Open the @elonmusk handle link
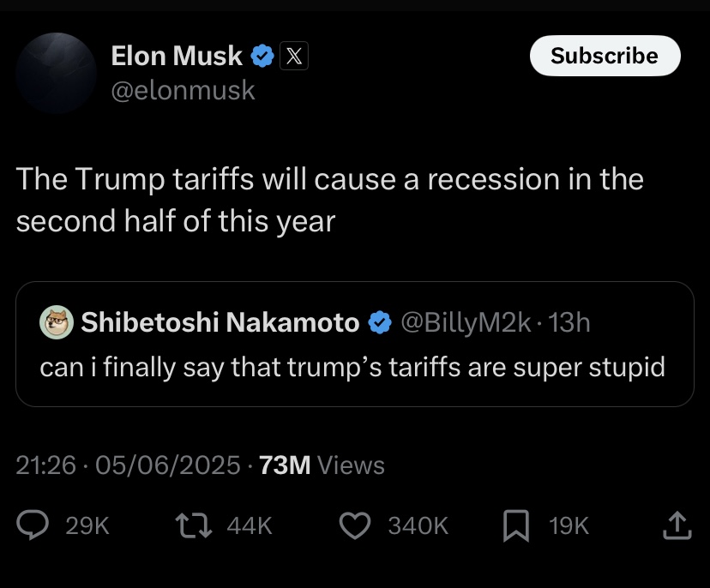 [183, 90]
